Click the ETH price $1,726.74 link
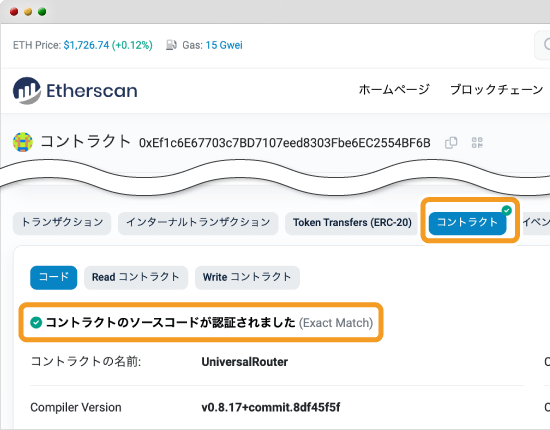Viewport: 550px width, 430px height. (x=86, y=45)
